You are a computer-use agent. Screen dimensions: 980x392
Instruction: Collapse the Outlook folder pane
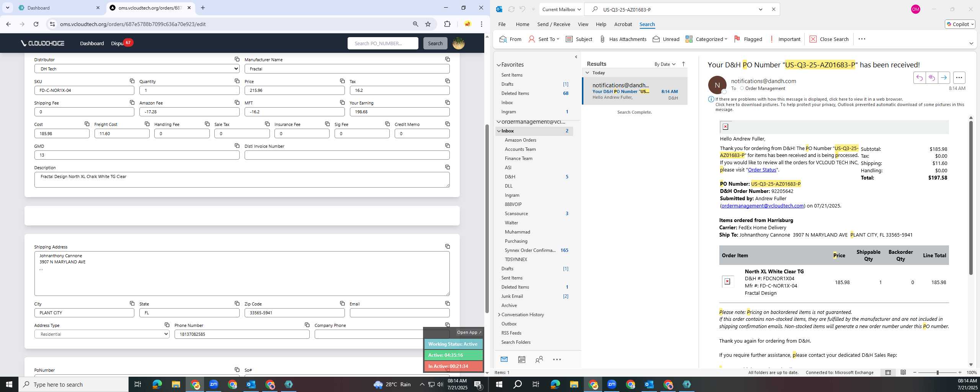[x=576, y=57]
